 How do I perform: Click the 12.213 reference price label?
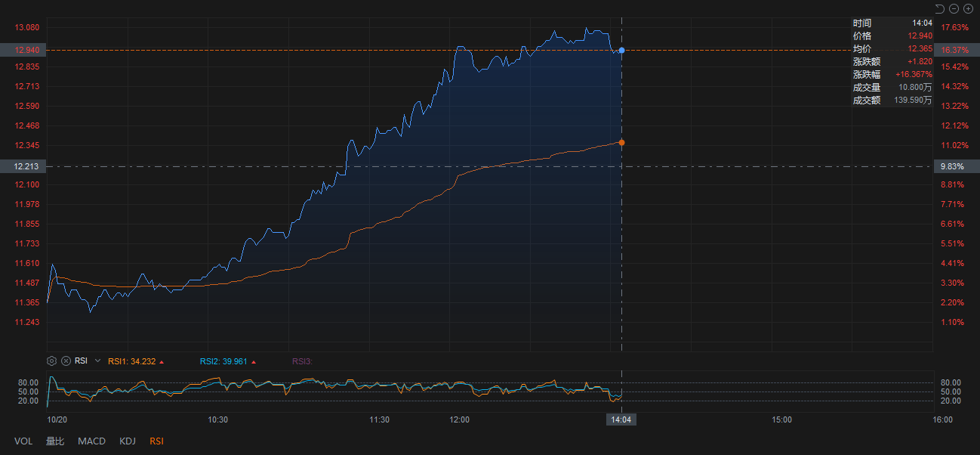26,166
